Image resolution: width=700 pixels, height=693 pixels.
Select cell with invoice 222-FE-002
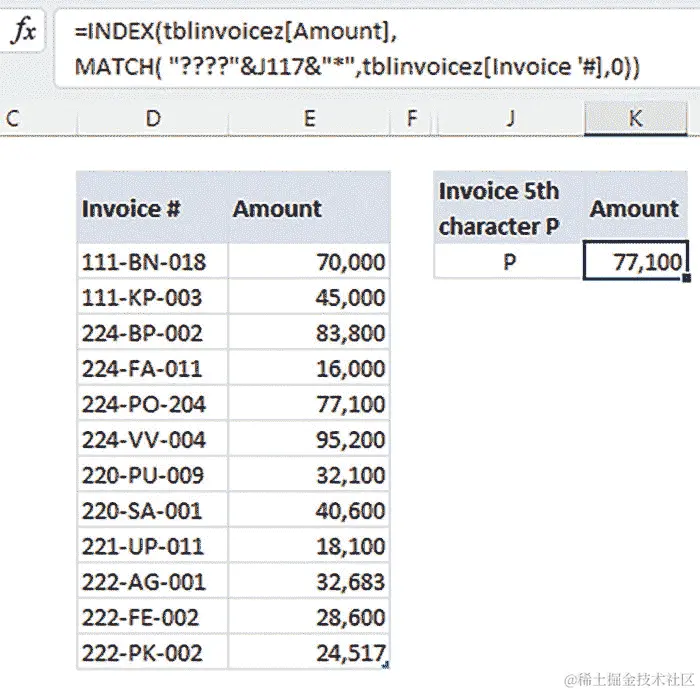(152, 617)
